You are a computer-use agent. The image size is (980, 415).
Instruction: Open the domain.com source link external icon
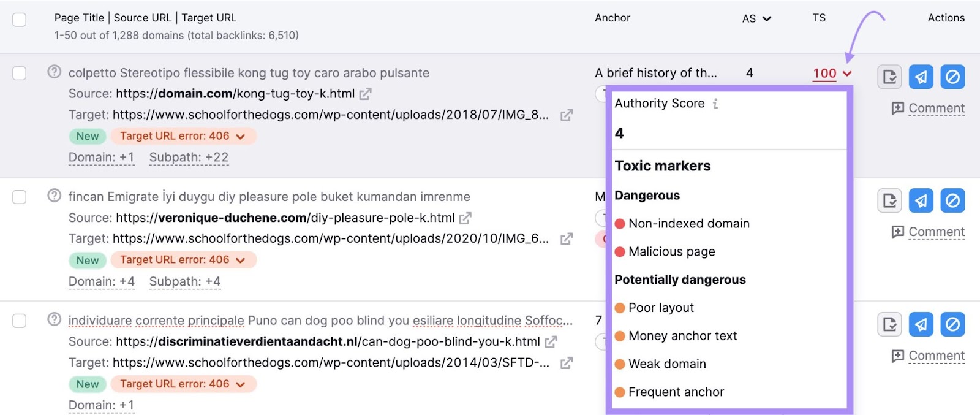click(x=366, y=94)
